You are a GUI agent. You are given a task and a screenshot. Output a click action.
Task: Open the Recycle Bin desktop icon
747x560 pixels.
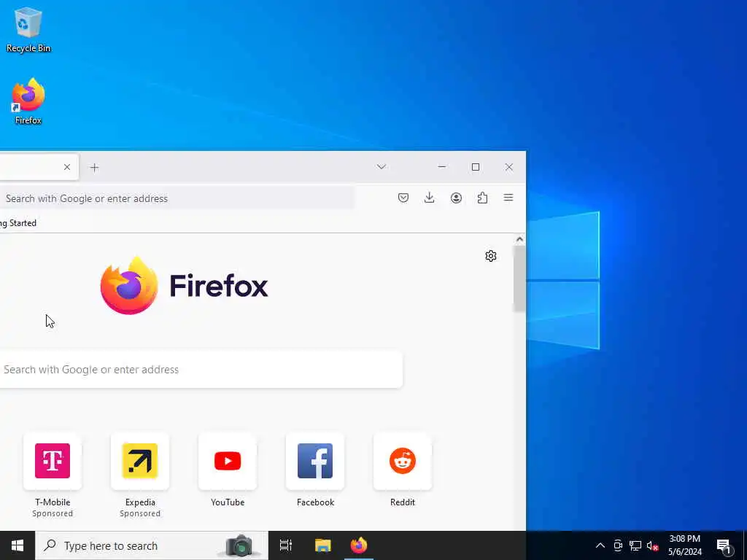tap(28, 29)
